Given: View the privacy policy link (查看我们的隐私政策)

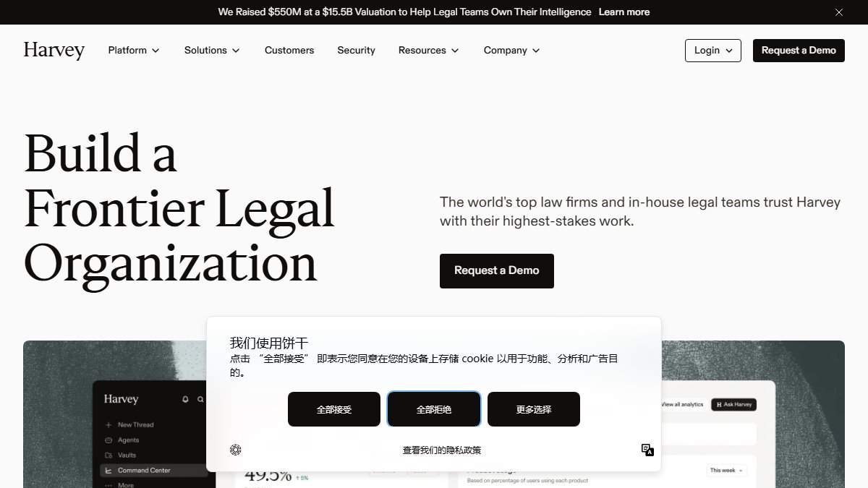Looking at the screenshot, I should tap(442, 450).
